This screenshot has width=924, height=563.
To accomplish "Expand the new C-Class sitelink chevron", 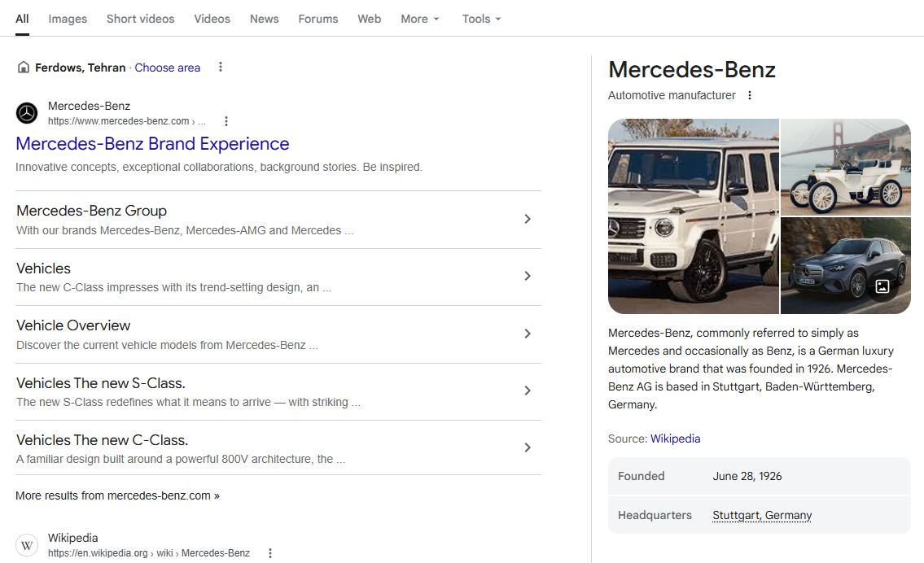I will [528, 447].
